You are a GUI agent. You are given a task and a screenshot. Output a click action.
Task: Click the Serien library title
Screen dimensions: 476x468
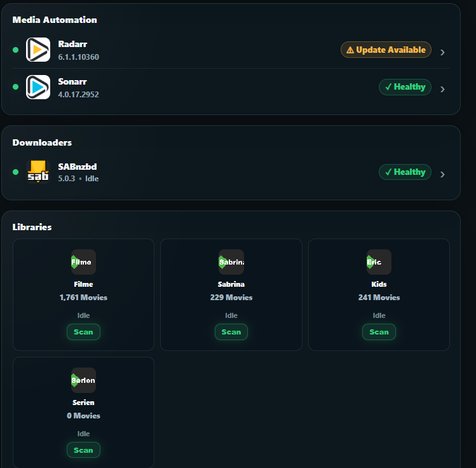pos(83,403)
